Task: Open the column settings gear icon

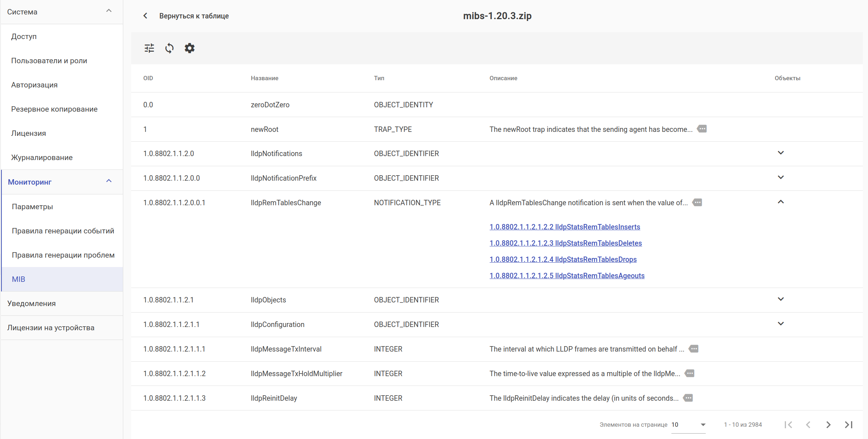Action: click(189, 48)
